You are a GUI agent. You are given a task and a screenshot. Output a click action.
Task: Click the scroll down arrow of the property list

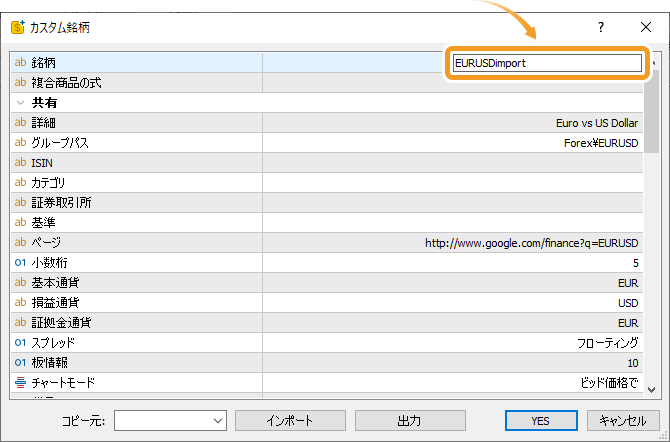(x=651, y=389)
